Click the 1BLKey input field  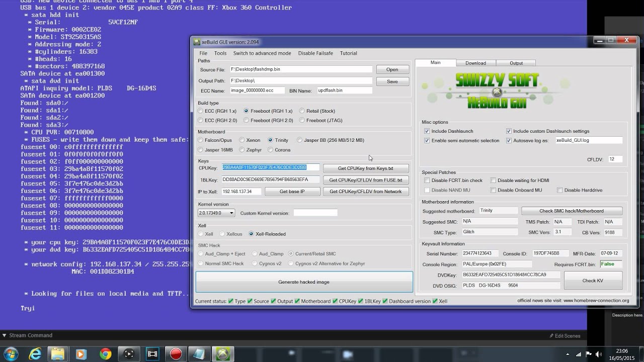pos(271,179)
